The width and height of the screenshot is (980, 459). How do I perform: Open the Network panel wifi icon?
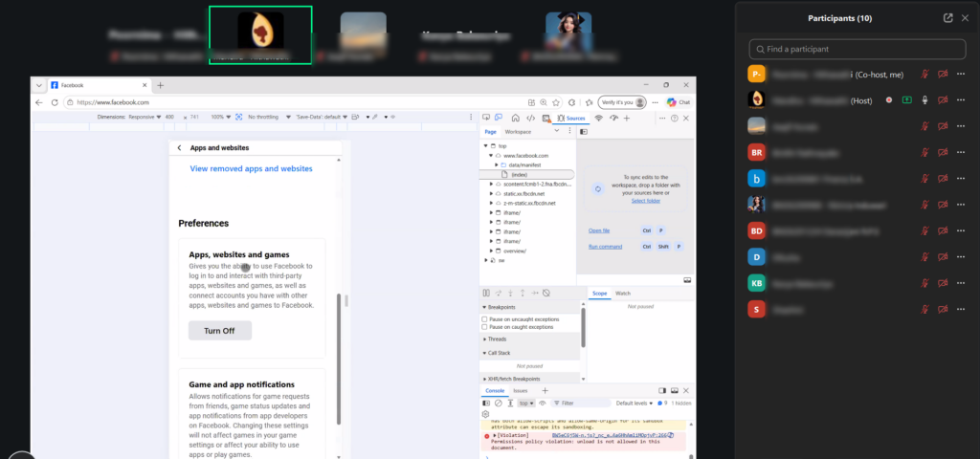598,118
